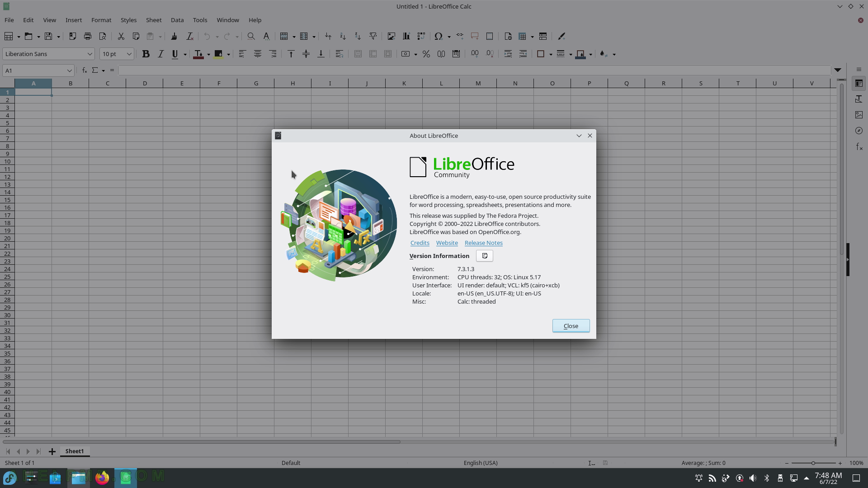Open the Credits link
This screenshot has height=488, width=868.
420,243
